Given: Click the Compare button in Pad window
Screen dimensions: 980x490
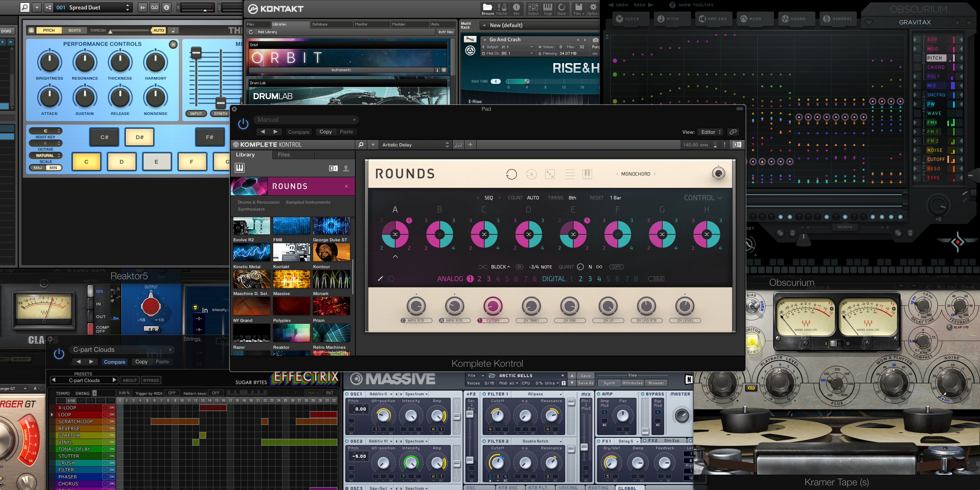Looking at the screenshot, I should [299, 132].
